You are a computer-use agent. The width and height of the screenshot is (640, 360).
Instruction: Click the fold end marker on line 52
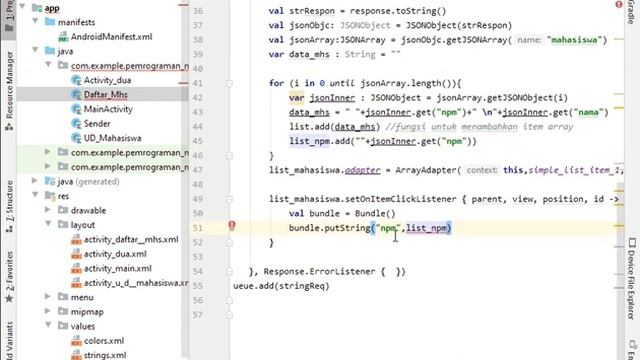[x=229, y=242]
